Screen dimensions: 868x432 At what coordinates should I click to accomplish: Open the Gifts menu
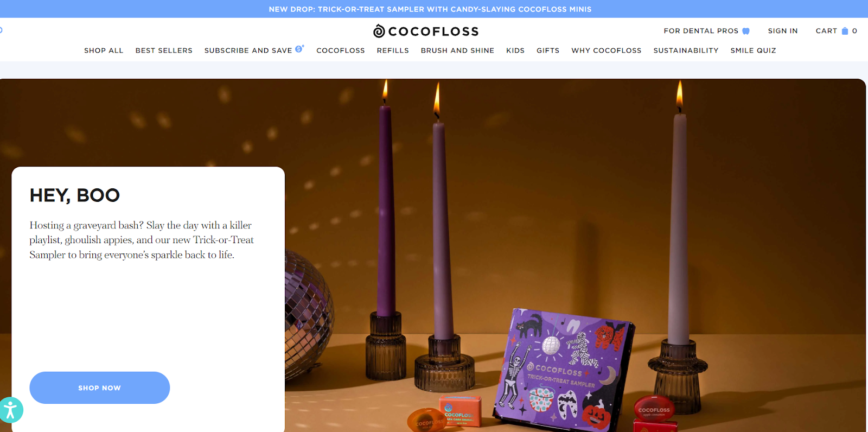point(548,50)
